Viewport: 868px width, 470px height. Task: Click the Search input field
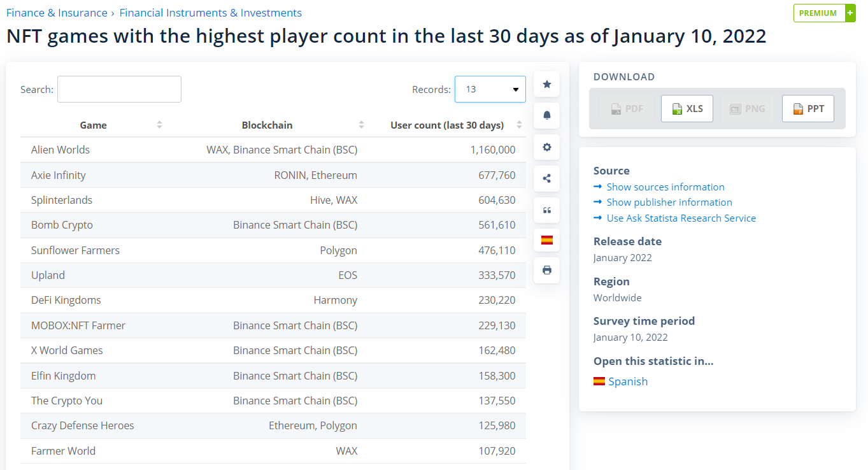[x=119, y=89]
